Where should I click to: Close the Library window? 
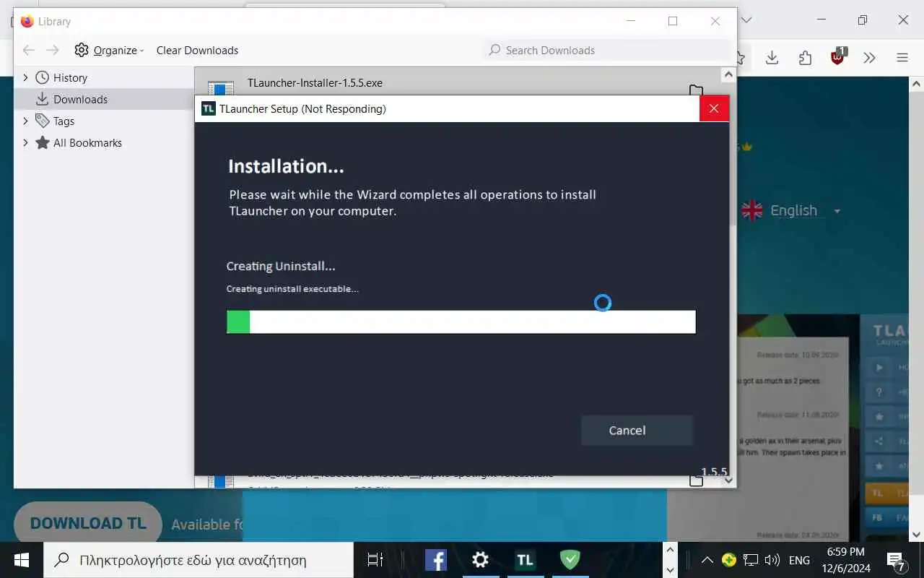tap(715, 21)
